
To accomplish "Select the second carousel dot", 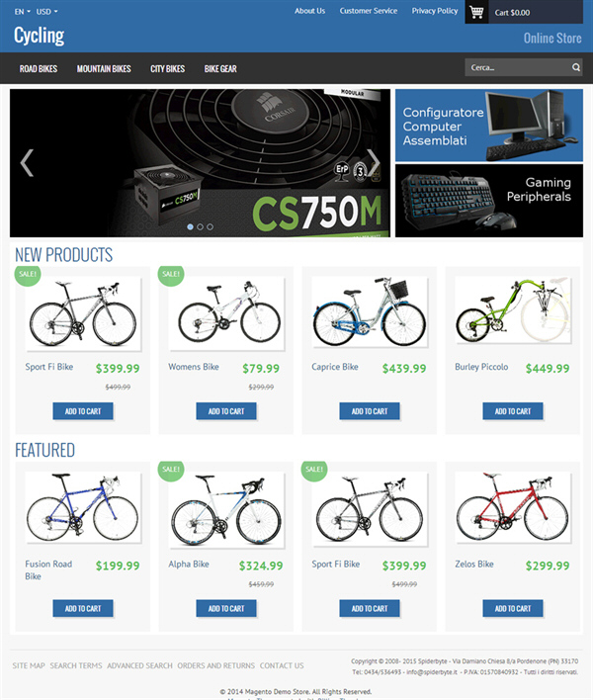I will coord(200,226).
